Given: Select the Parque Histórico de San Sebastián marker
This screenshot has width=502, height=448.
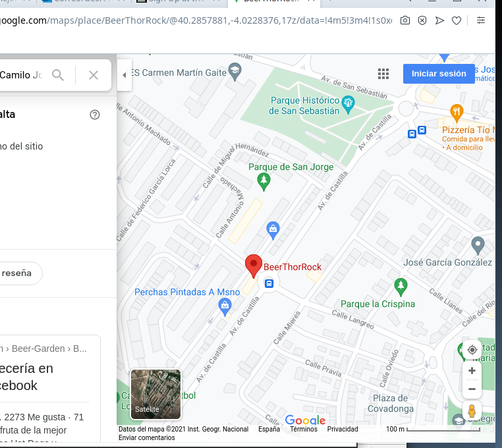Looking at the screenshot, I should (348, 104).
